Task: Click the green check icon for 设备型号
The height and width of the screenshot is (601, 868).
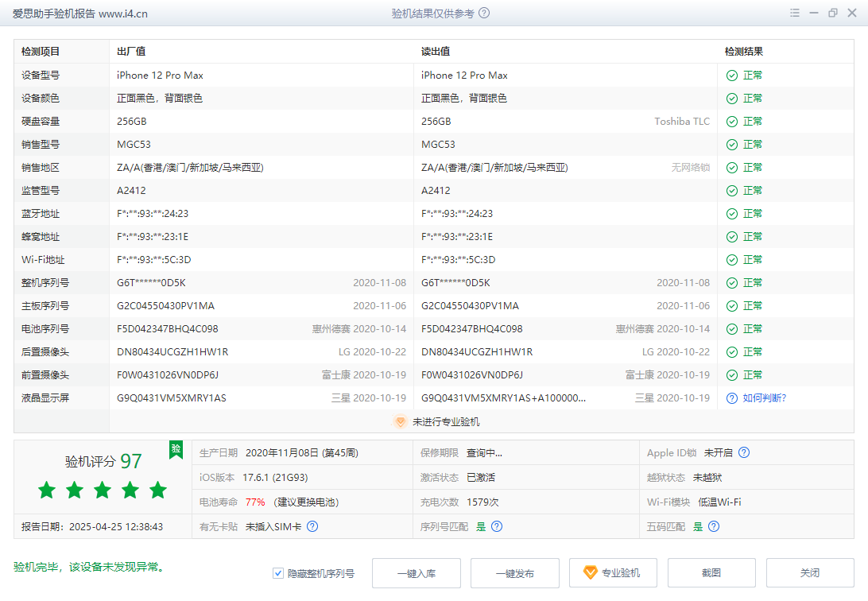Action: click(732, 76)
